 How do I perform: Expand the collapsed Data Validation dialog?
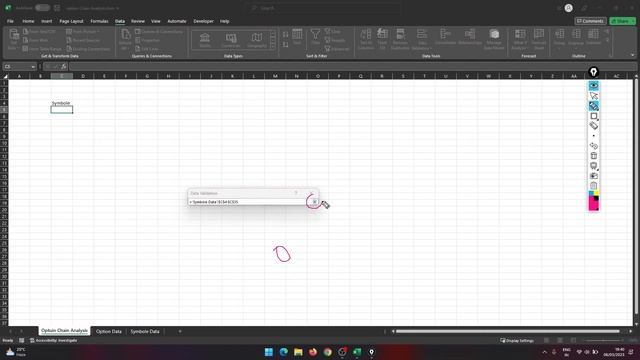coord(315,202)
